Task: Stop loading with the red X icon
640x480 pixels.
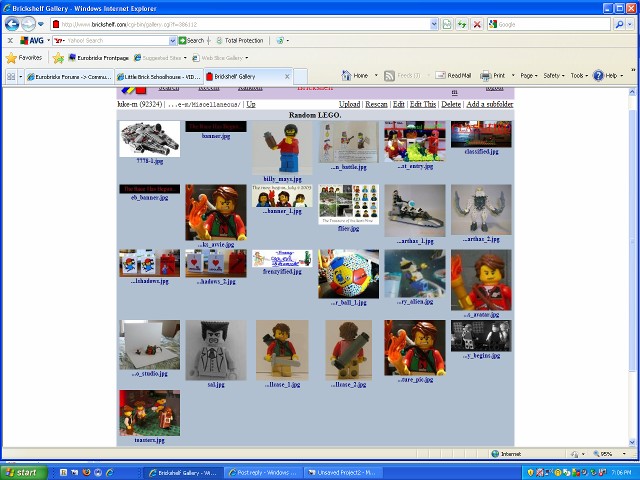Action: 477,24
